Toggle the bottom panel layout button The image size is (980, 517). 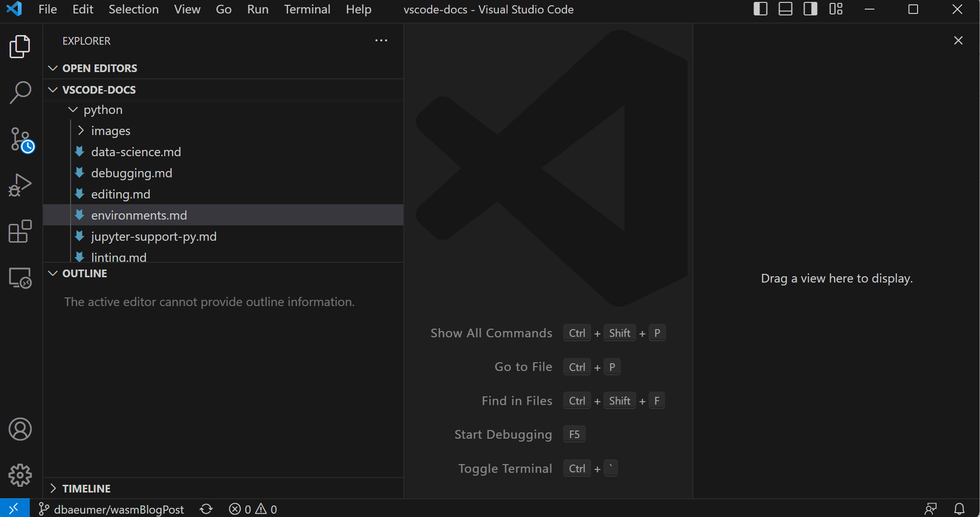click(786, 9)
